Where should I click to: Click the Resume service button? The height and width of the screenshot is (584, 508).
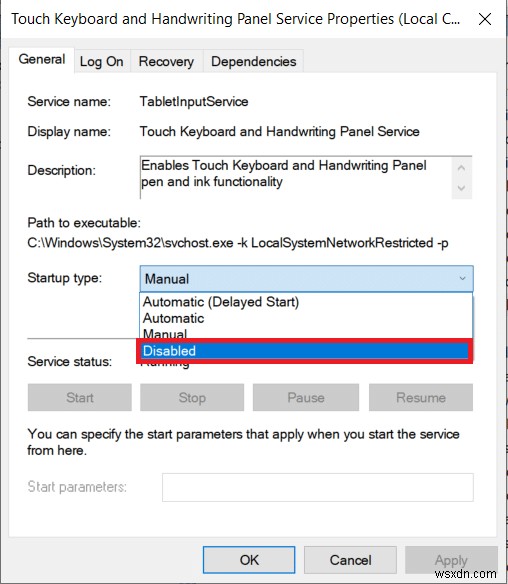(x=421, y=397)
